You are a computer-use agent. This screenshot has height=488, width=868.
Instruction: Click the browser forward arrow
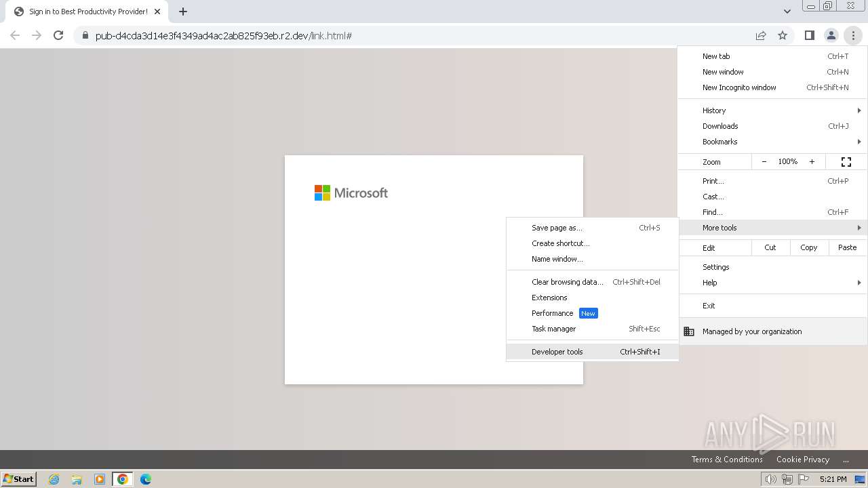[x=37, y=35]
